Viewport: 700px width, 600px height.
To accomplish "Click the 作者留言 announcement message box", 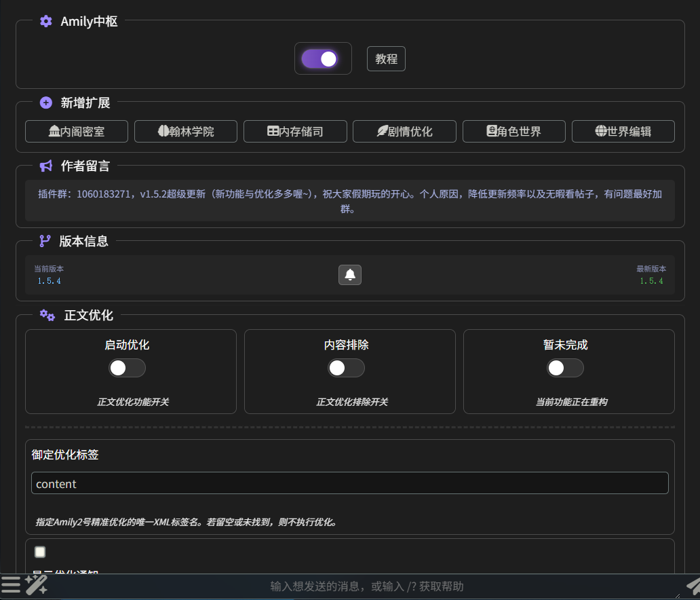I will [349, 201].
